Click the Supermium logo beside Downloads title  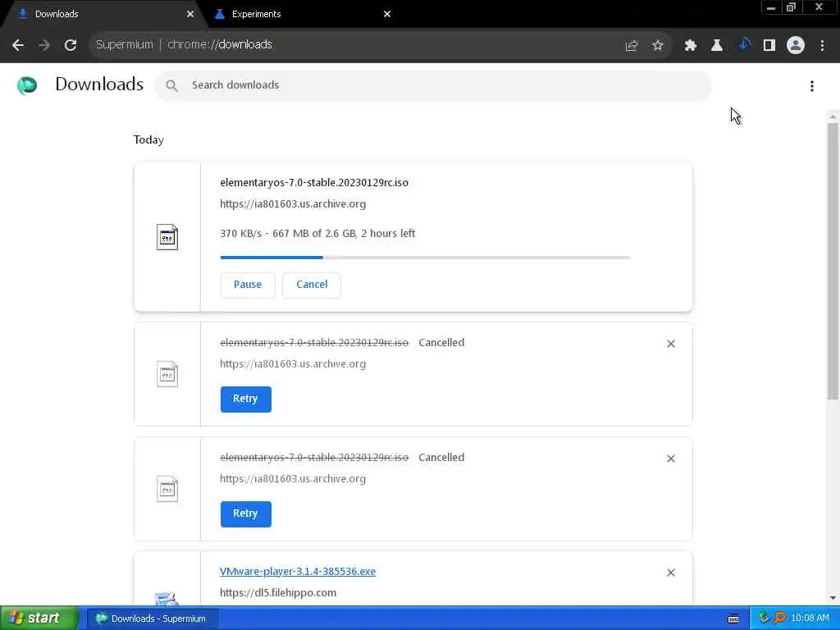27,85
